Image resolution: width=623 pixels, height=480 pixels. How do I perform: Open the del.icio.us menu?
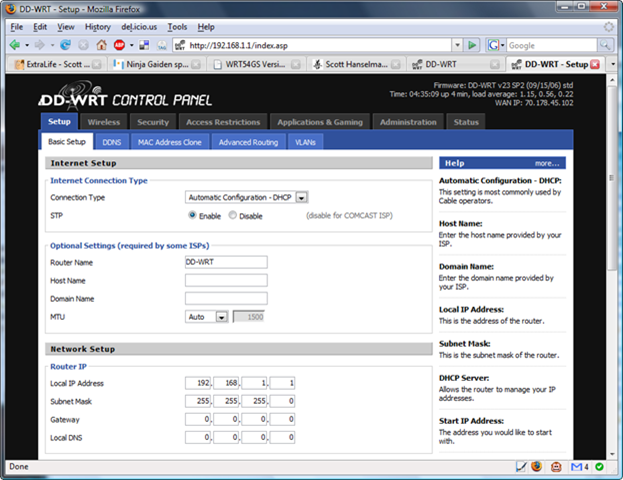pos(139,27)
